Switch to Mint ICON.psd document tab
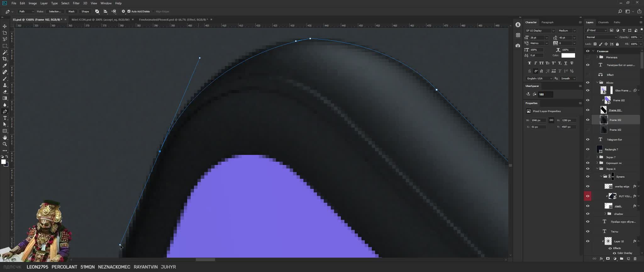This screenshot has width=644, height=272. pos(100,20)
